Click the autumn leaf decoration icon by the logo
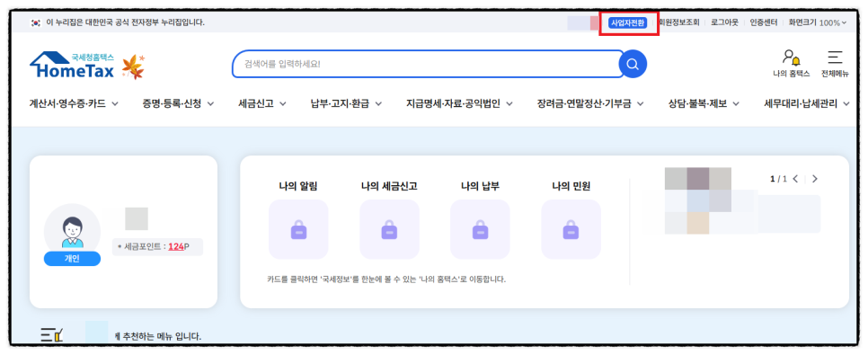The height and width of the screenshot is (355, 868). click(x=133, y=67)
